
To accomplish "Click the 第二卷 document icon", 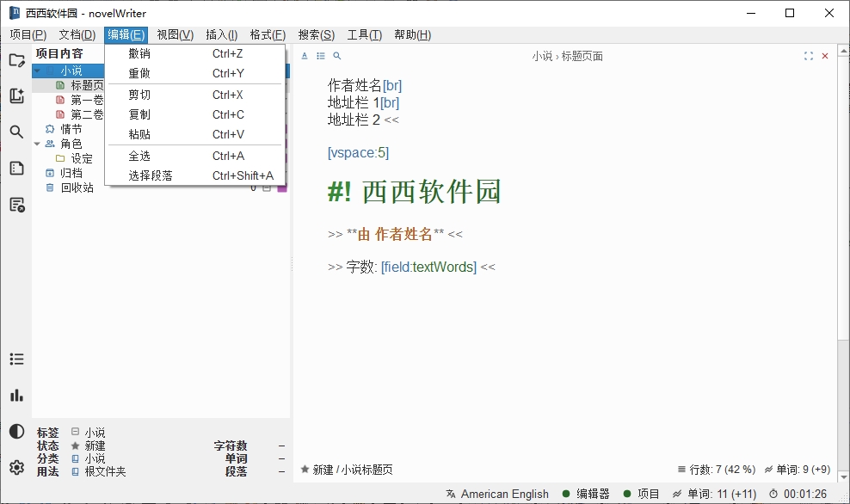I will click(60, 114).
